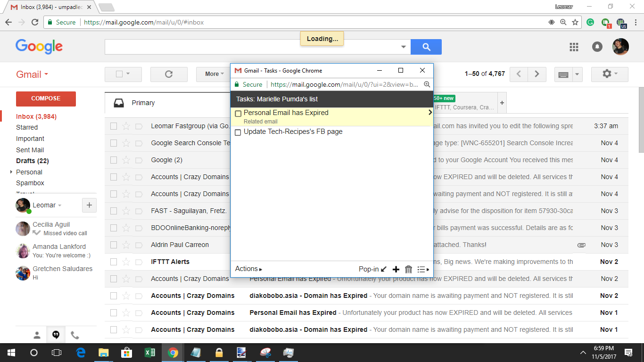The width and height of the screenshot is (644, 362).
Task: Delete task using trash icon
Action: coord(409,269)
